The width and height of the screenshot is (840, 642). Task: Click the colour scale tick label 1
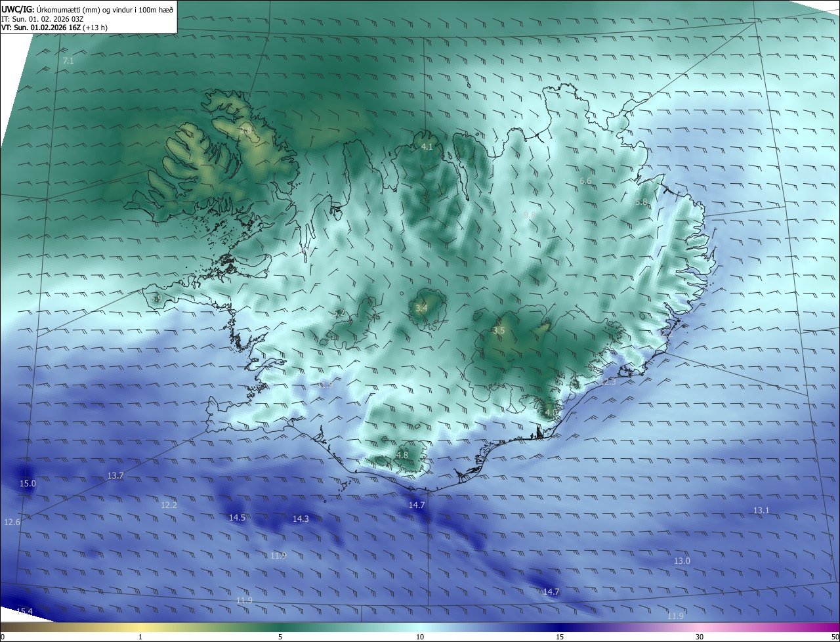[x=140, y=637]
